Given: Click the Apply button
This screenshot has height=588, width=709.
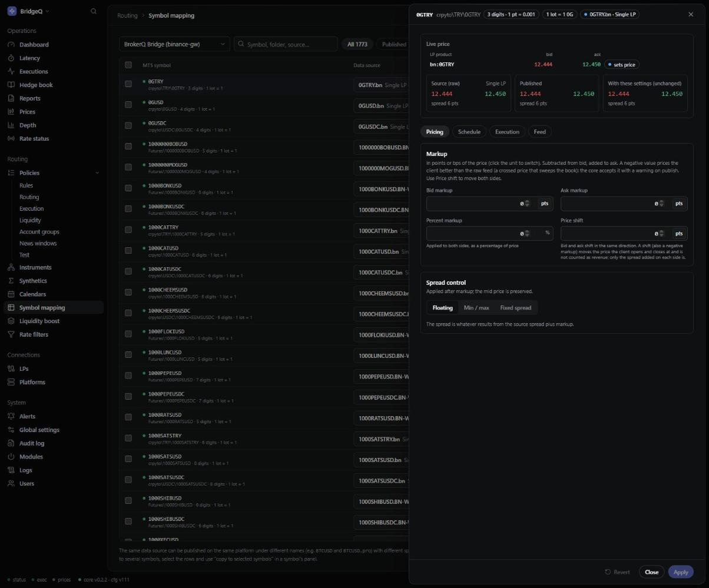Looking at the screenshot, I should coord(681,572).
